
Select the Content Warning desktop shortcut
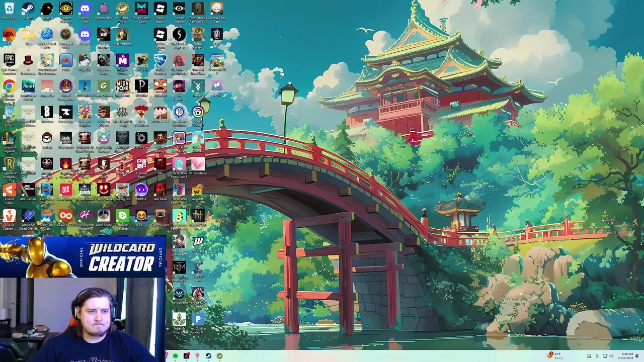coord(66,13)
